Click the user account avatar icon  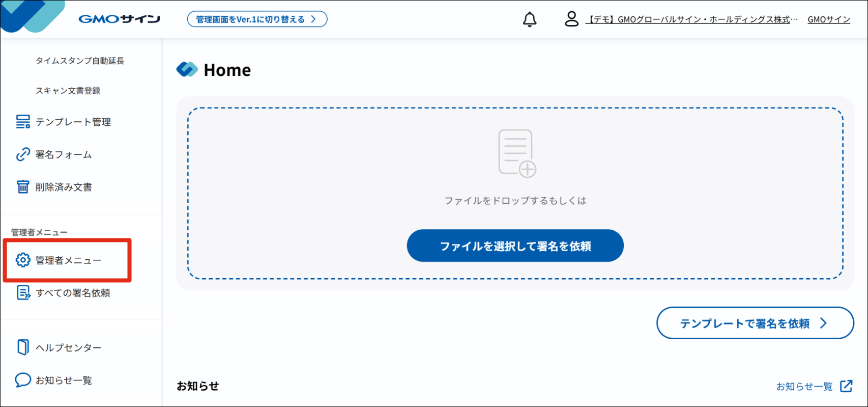pyautogui.click(x=572, y=19)
